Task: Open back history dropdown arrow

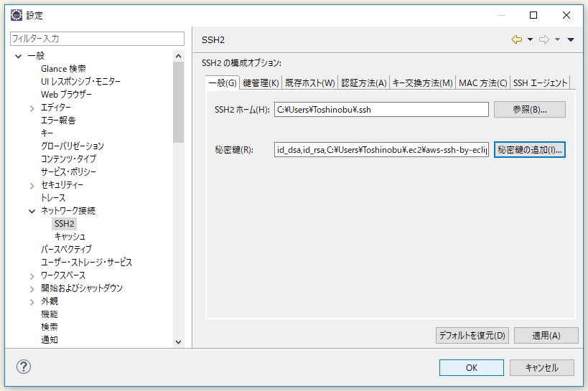Action: coord(530,39)
